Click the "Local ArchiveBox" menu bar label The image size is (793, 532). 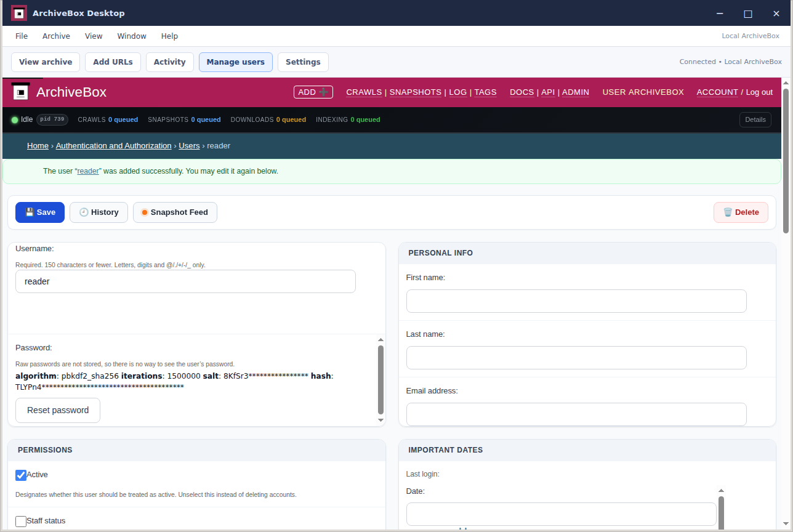(751, 36)
